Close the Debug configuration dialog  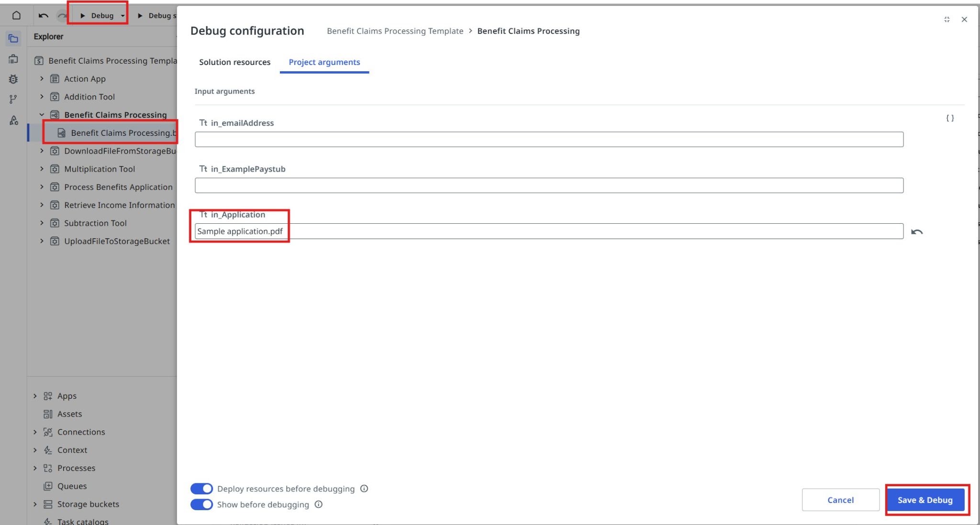tap(964, 19)
